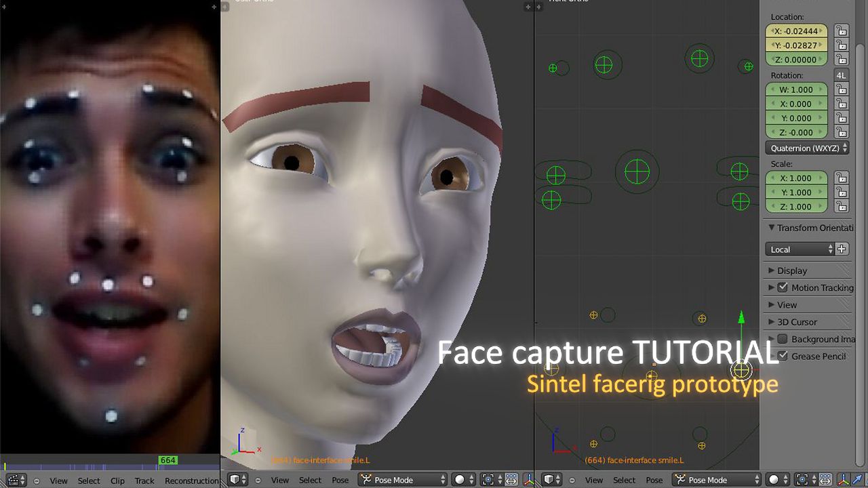Open Select menu in rig controls viewport
Screen dimensions: 868x488
pyautogui.click(x=625, y=481)
